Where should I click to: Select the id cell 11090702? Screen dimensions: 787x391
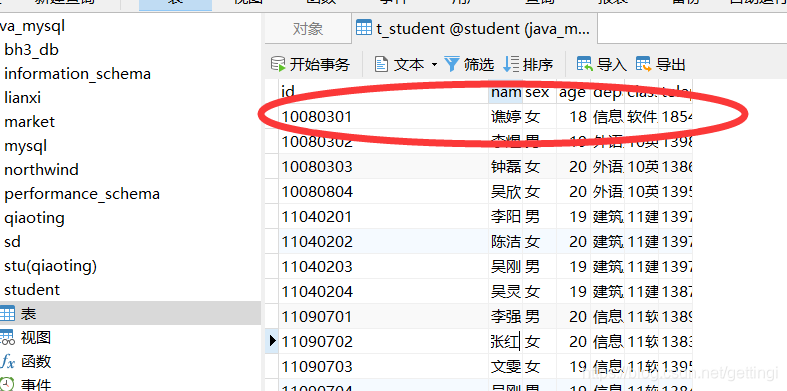(x=383, y=341)
